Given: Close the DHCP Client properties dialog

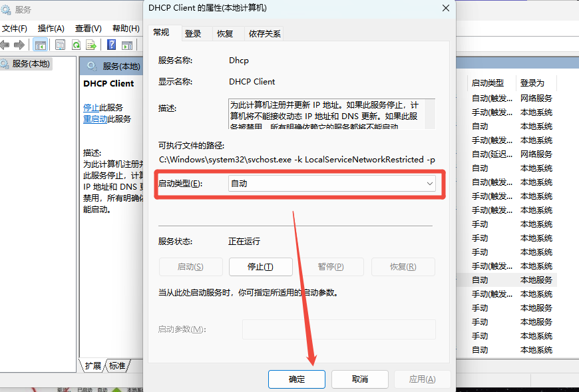Looking at the screenshot, I should pyautogui.click(x=445, y=8).
